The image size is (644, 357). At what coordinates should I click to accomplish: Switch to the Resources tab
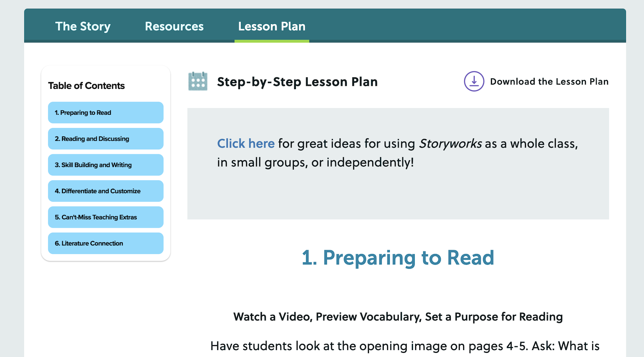pyautogui.click(x=174, y=26)
